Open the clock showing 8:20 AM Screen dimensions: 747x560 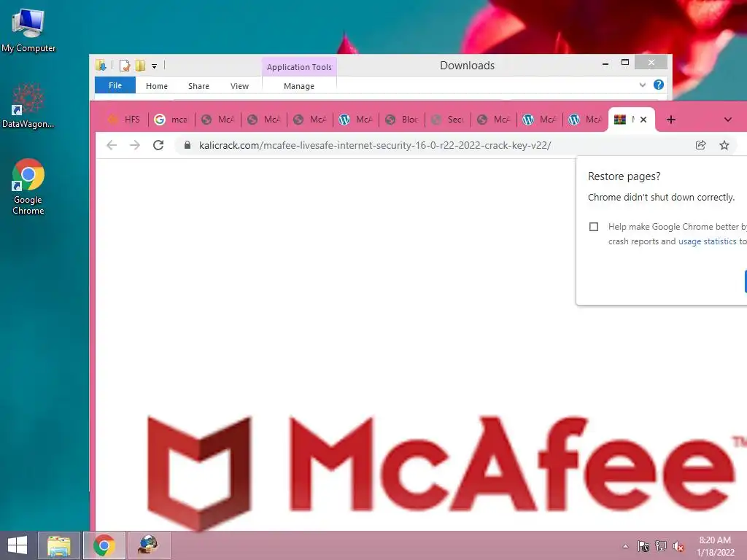pyautogui.click(x=715, y=546)
